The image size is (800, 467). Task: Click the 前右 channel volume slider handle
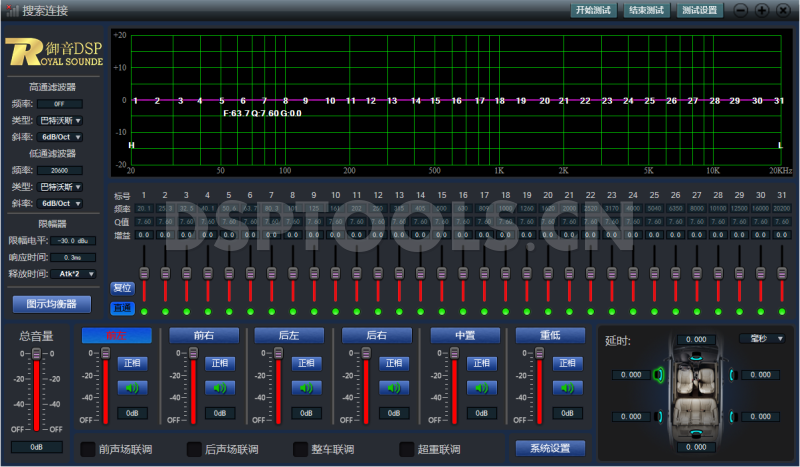click(193, 353)
